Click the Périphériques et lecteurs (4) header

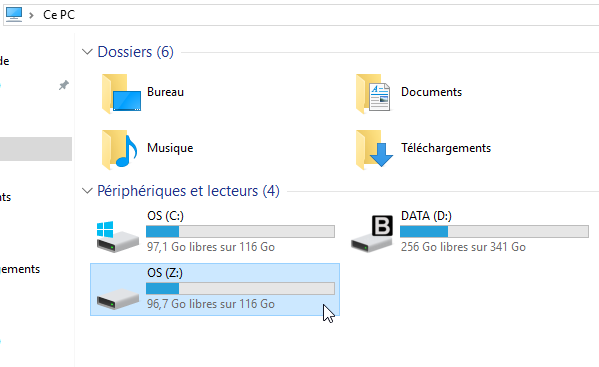(188, 191)
